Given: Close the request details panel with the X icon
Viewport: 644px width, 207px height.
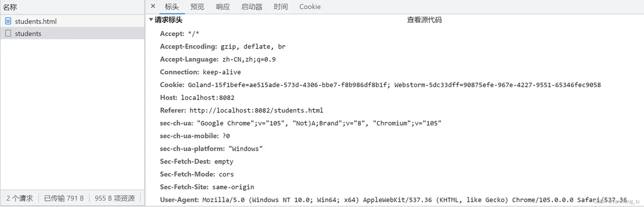Looking at the screenshot, I should click(x=153, y=6).
